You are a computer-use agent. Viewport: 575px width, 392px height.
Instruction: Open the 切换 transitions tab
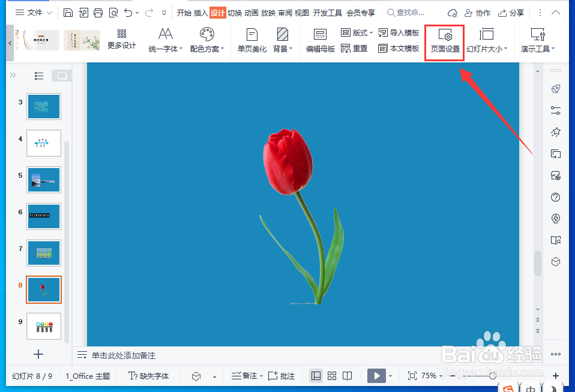(235, 13)
